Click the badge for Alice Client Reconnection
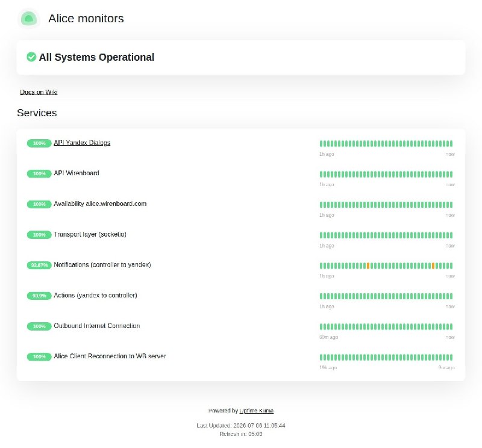 (39, 356)
